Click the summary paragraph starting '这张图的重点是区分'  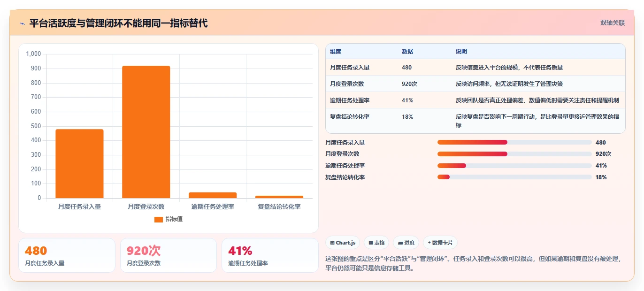pyautogui.click(x=474, y=264)
